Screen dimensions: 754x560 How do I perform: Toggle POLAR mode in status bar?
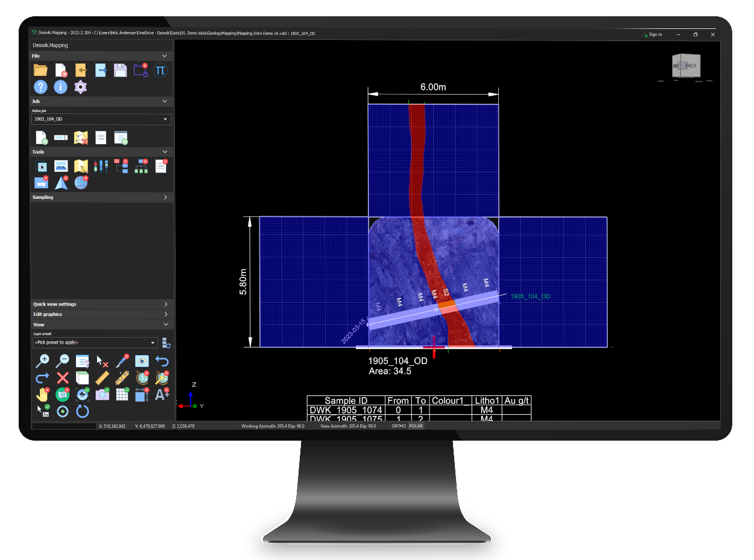tap(416, 426)
